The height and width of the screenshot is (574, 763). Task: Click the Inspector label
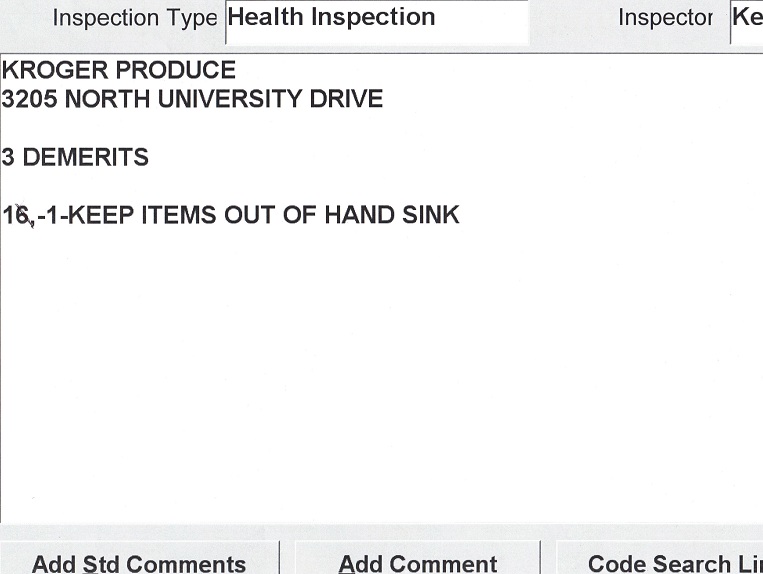pos(665,19)
